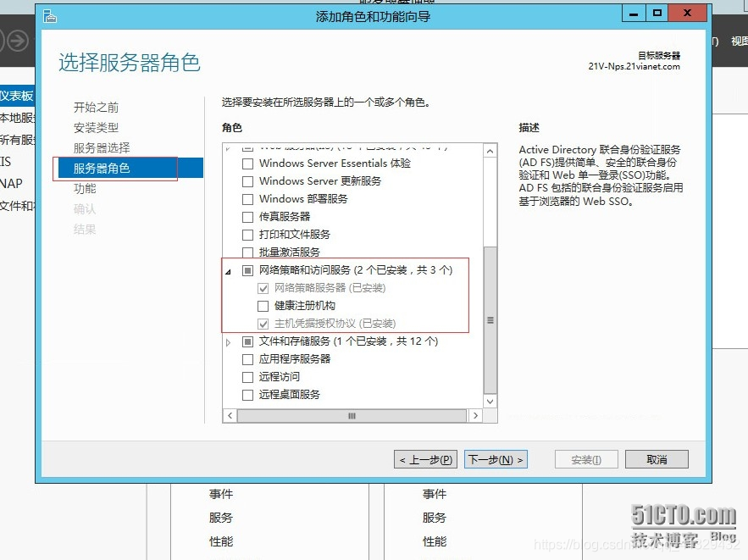Click the 下一步(N) button
This screenshot has height=560, width=748.
tap(496, 459)
